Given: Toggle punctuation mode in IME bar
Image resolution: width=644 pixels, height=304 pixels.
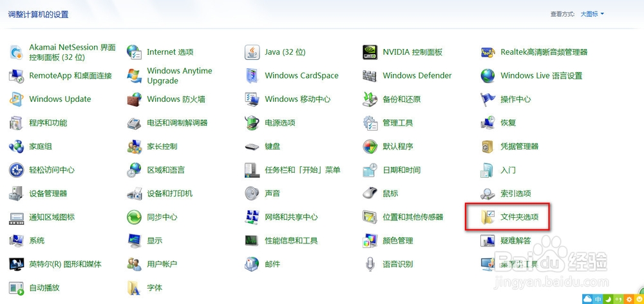Looking at the screenshot, I should tap(618, 299).
